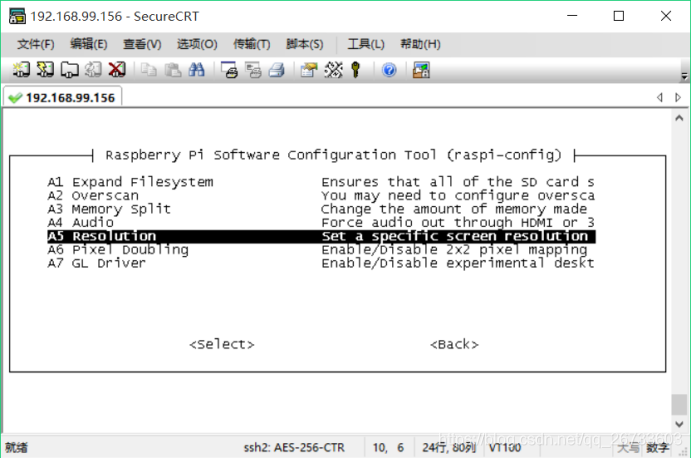
Task: Open Session Options toolbar icon
Action: [309, 70]
